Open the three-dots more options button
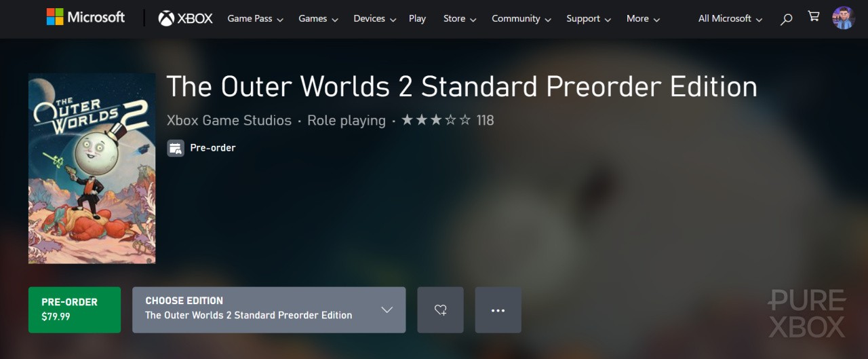868x359 pixels. click(x=498, y=310)
